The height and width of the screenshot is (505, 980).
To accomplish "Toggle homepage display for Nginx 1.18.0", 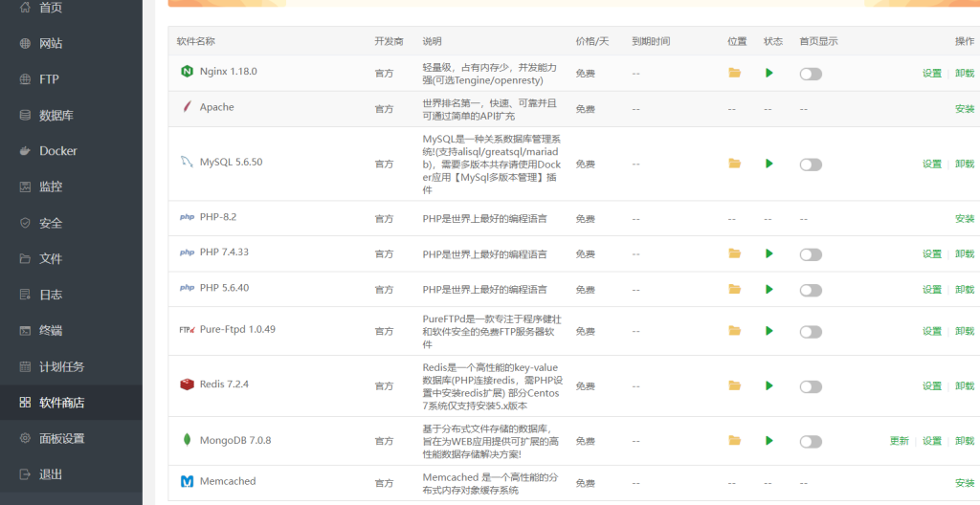I will (811, 74).
